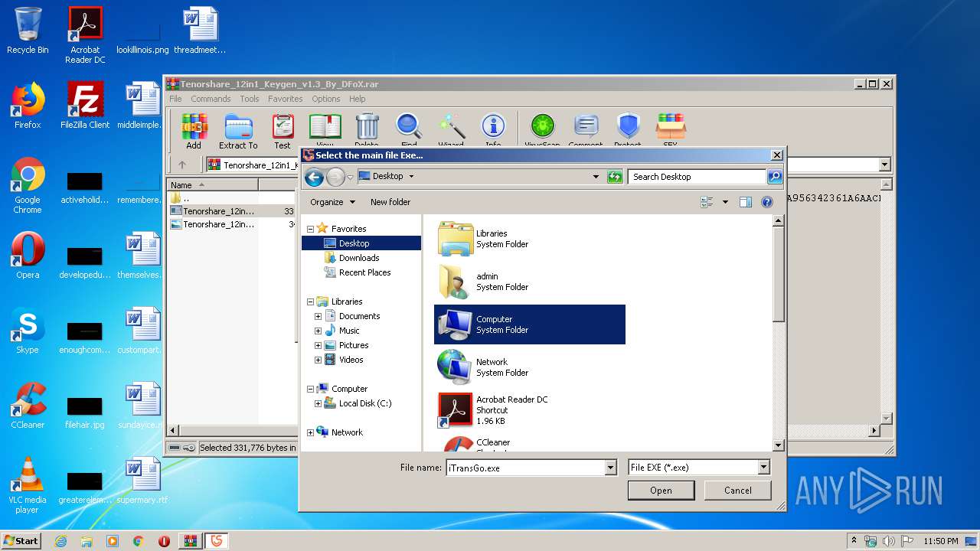Select Libraries System Folder item
This screenshot has height=551, width=980.
530,239
